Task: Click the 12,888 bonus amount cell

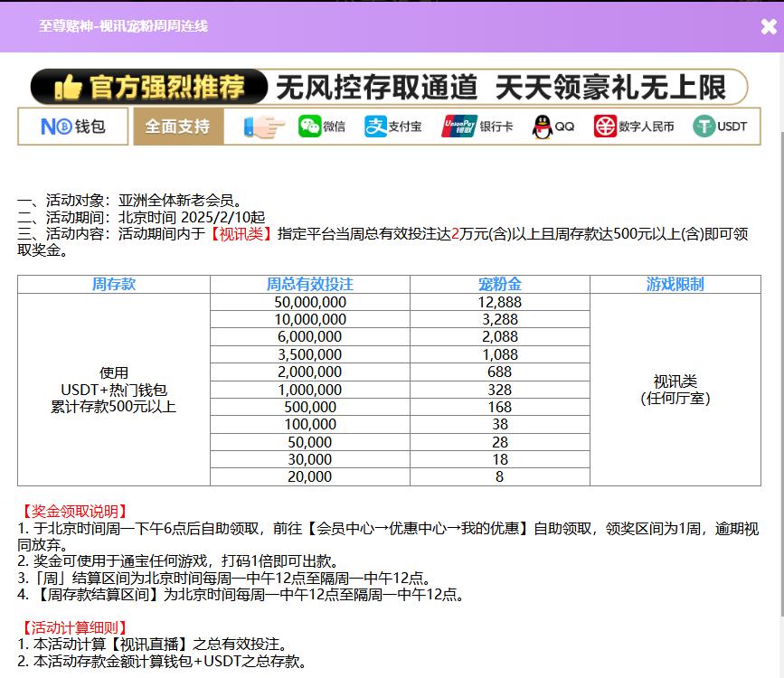Action: pyautogui.click(x=499, y=302)
